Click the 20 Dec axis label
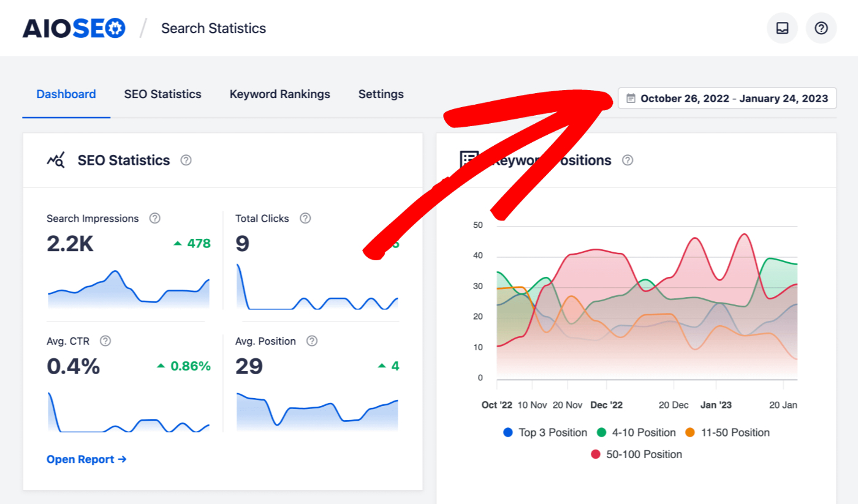Viewport: 858px width, 504px height. [x=674, y=405]
